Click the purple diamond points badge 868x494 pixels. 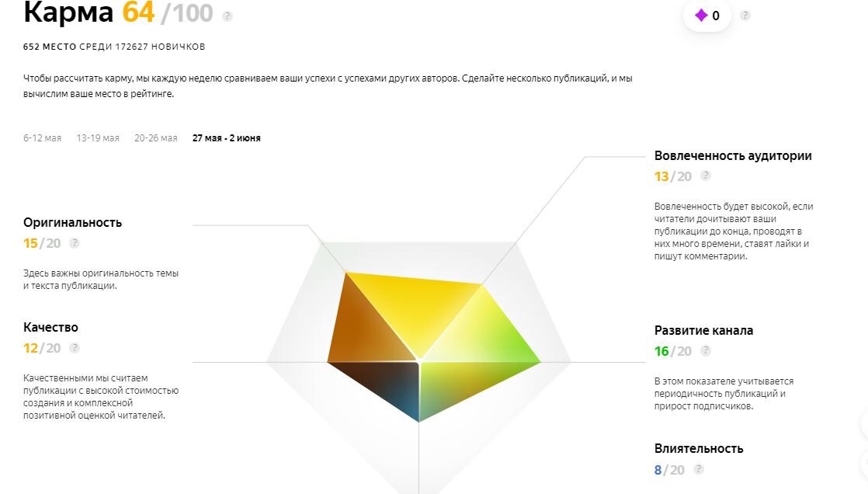pos(707,16)
